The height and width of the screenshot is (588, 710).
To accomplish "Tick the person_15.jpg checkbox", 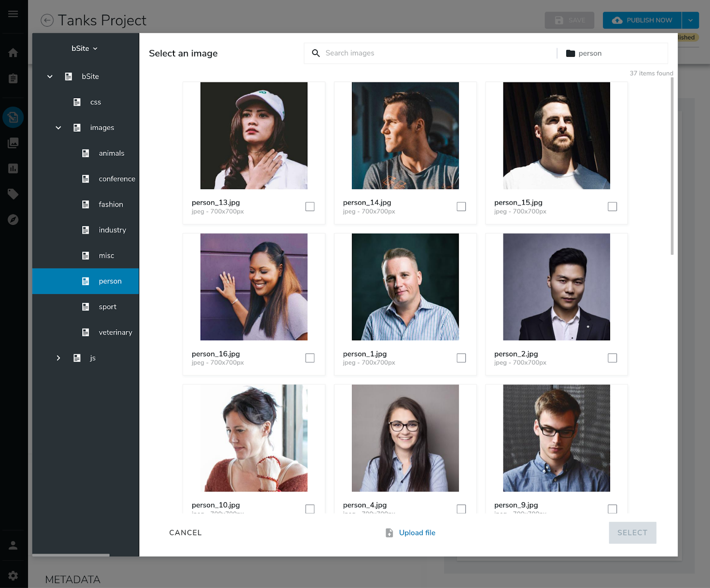I will (612, 207).
